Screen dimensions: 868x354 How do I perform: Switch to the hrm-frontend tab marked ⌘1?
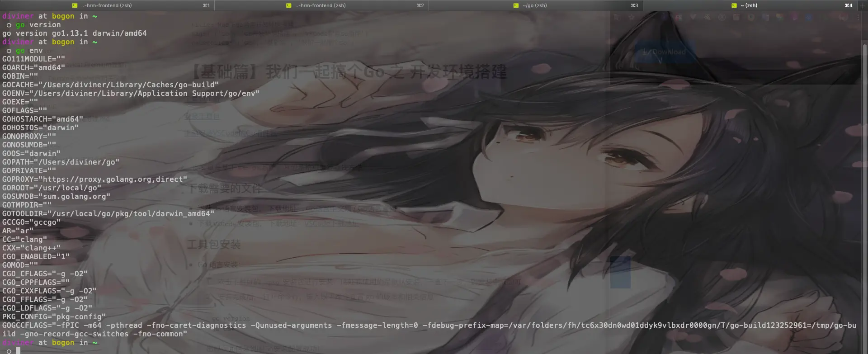pyautogui.click(x=107, y=5)
